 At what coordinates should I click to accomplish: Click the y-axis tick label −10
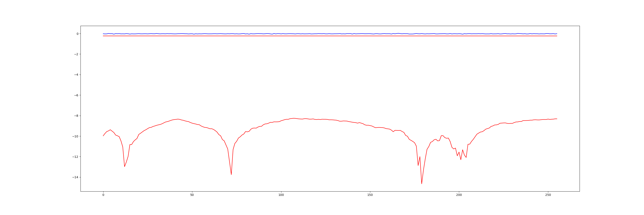(75, 136)
